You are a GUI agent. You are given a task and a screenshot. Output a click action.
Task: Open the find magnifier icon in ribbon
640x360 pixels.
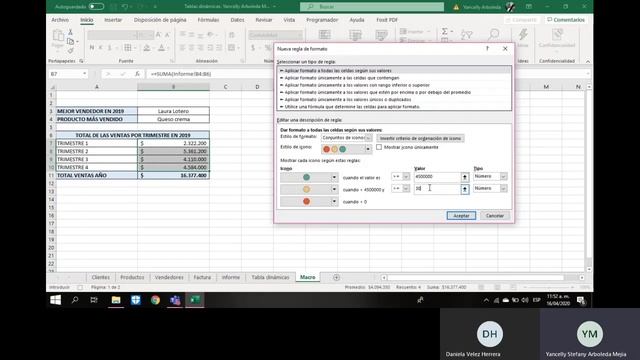point(493,35)
